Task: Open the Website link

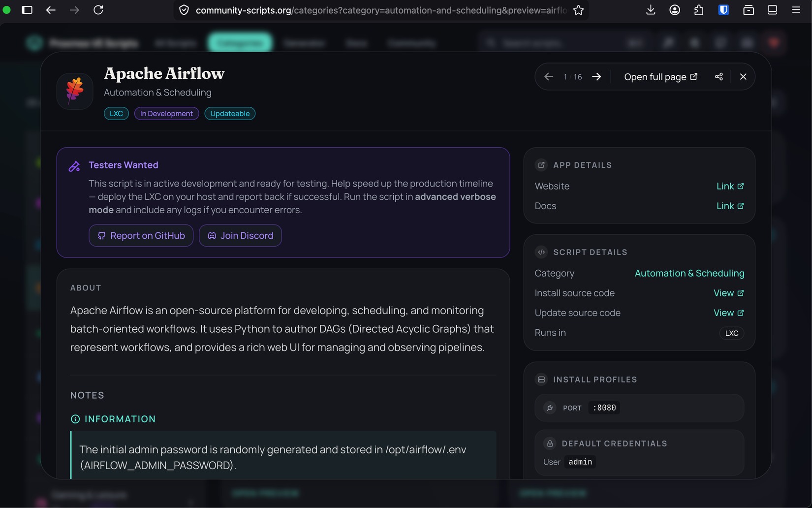Action: 730,186
